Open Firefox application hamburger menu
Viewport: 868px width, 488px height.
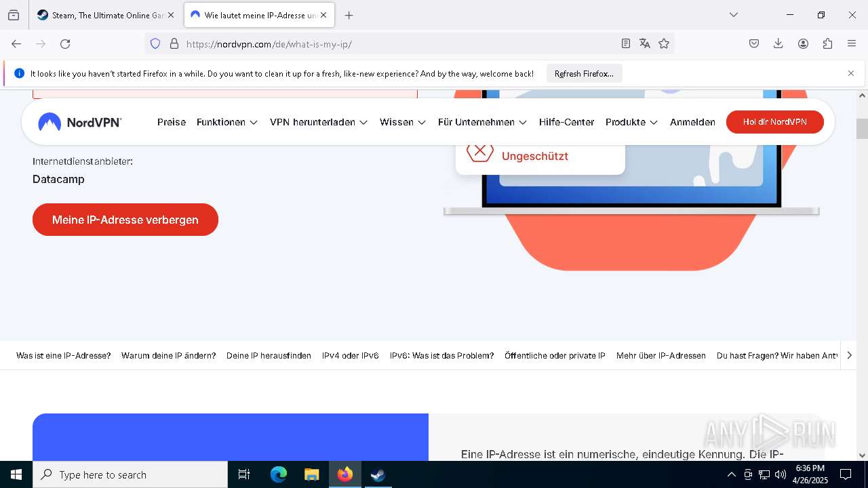coord(852,43)
